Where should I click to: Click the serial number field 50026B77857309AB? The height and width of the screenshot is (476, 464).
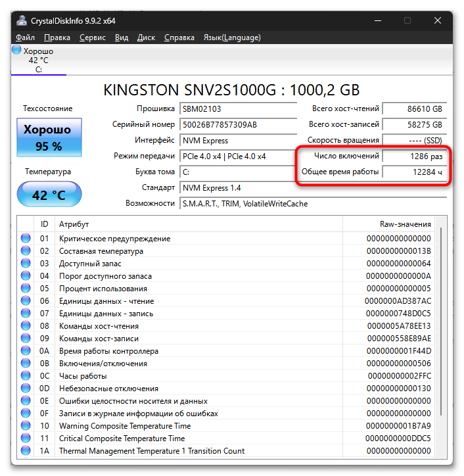tap(238, 124)
